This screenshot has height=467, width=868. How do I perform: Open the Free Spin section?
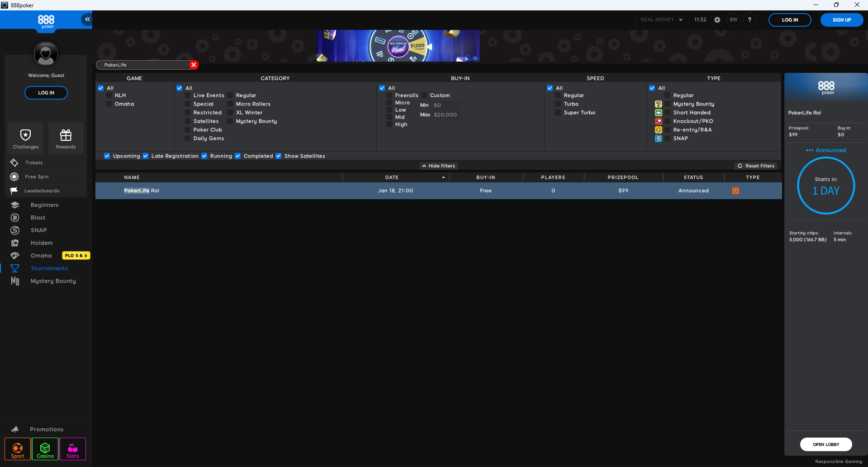[37, 176]
